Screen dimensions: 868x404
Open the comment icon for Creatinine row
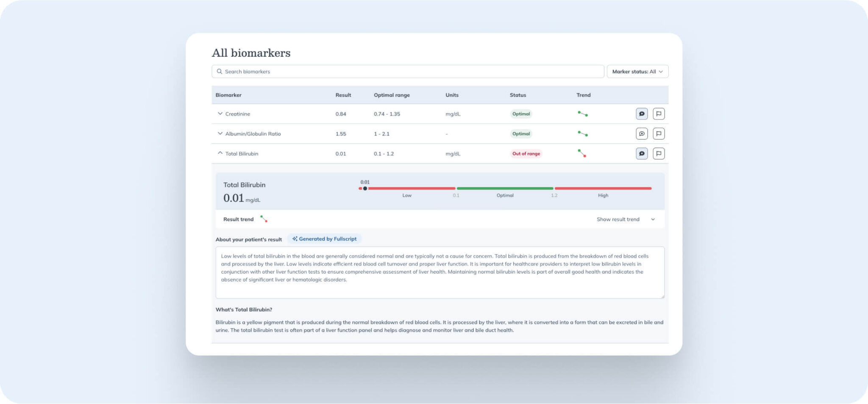pos(642,113)
